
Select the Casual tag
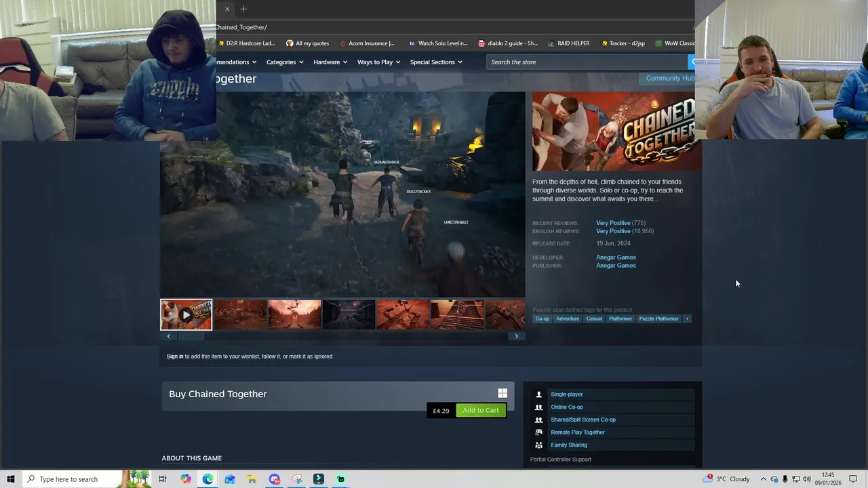[594, 319]
